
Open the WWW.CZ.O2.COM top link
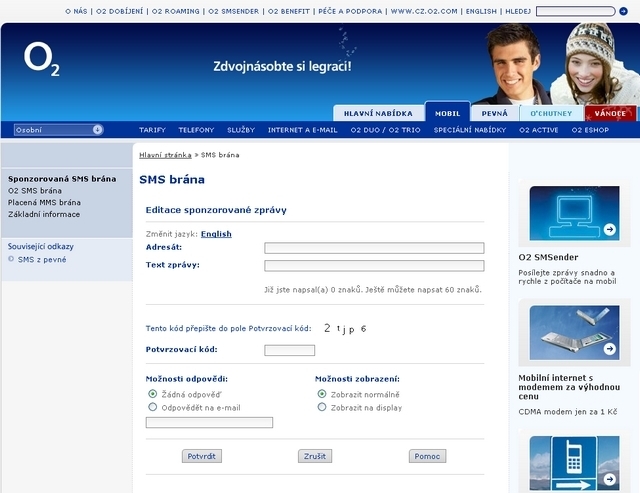click(424, 11)
